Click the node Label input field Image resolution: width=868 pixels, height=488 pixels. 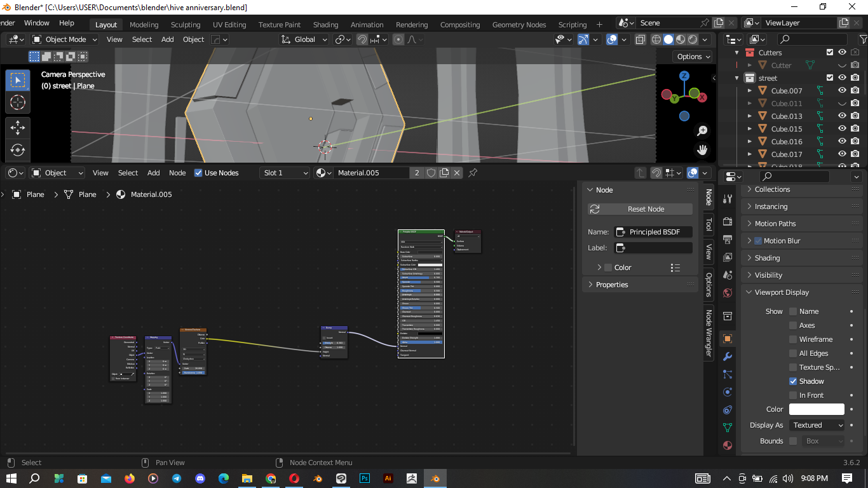coord(654,248)
